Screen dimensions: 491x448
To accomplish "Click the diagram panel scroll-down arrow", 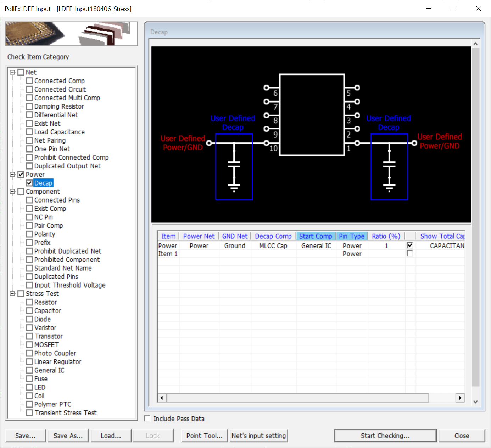I will tap(475, 402).
